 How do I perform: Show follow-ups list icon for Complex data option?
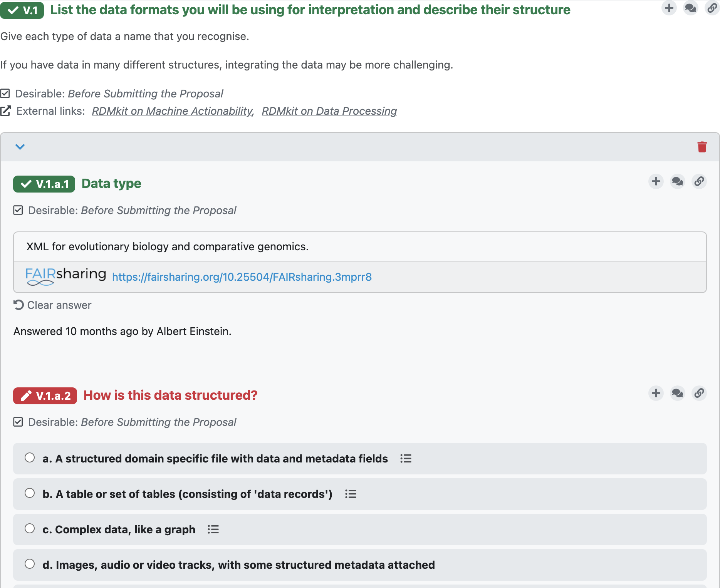213,529
